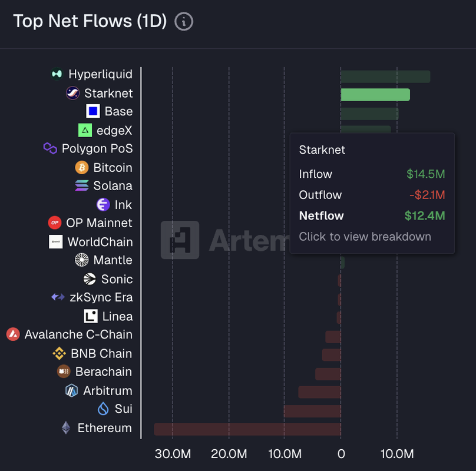The image size is (476, 471).
Task: Click the Base blue square icon
Action: coord(93,111)
